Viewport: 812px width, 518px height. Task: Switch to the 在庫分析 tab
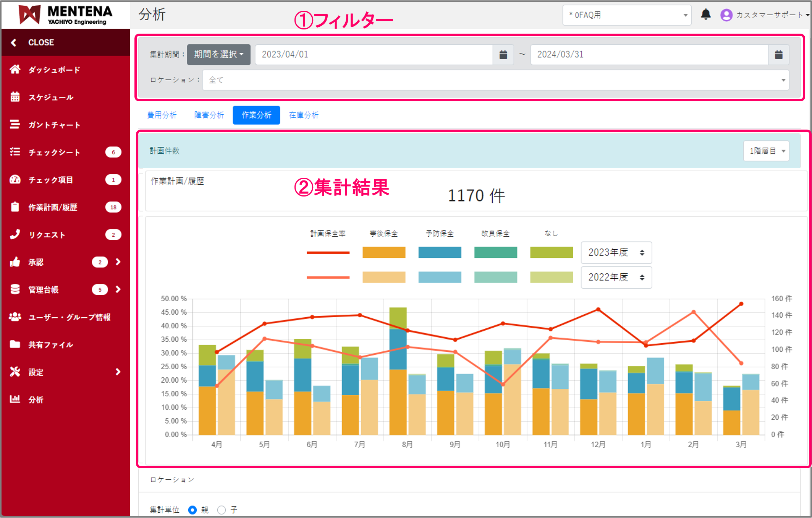click(x=304, y=115)
